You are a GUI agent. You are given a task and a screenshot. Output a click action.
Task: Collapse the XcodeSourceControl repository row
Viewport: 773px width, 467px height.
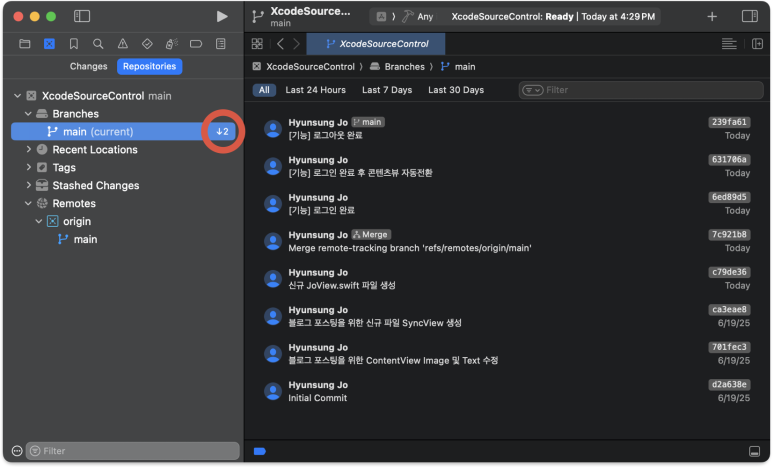click(x=18, y=96)
